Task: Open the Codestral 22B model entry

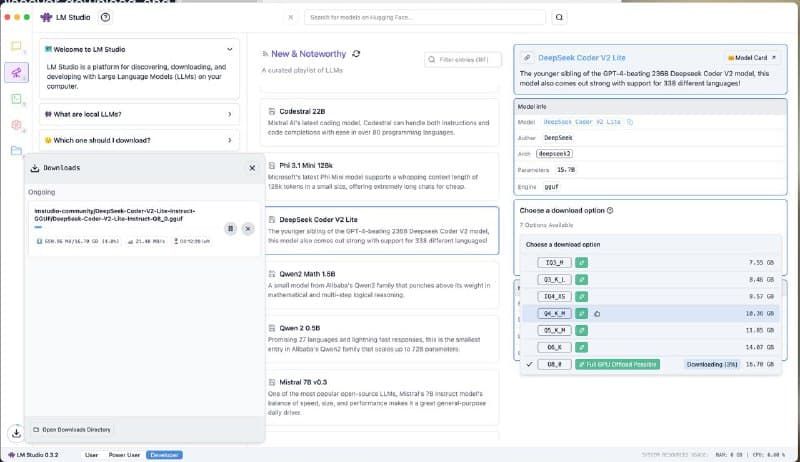Action: pyautogui.click(x=379, y=122)
